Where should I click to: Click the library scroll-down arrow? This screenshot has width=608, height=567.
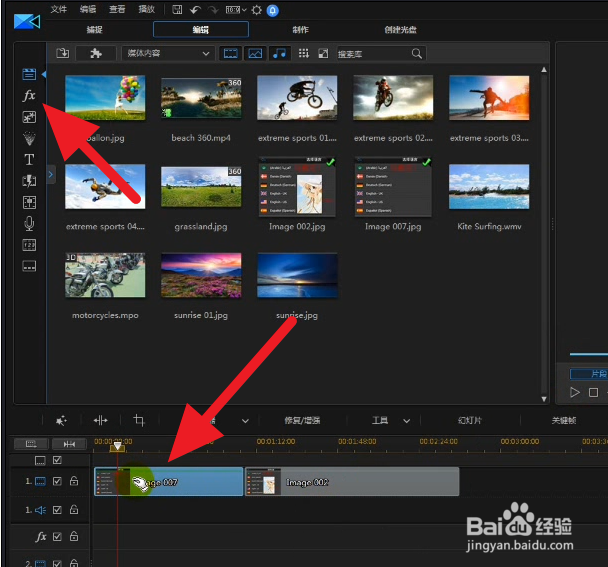pos(544,399)
